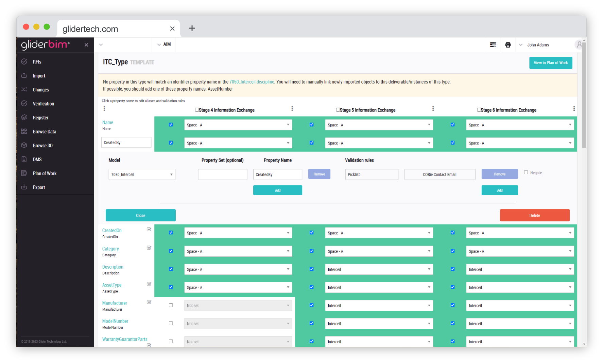This screenshot has height=364, width=603.
Task: Click the validation icon next to Manufacturer
Action: pyautogui.click(x=149, y=302)
